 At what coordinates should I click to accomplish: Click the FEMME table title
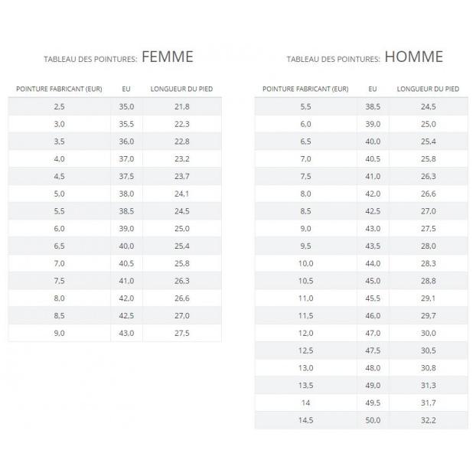(x=168, y=57)
